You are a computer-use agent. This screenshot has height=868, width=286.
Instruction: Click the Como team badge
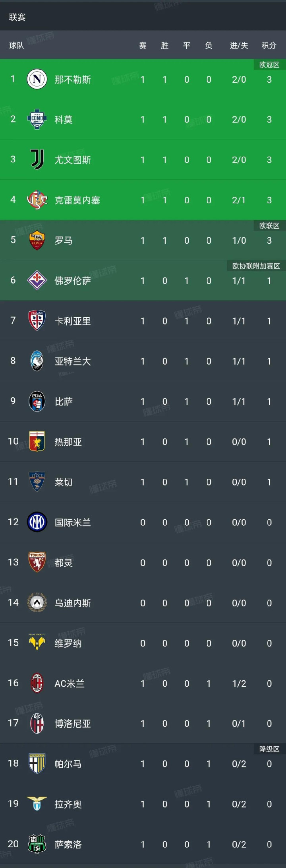coord(37,119)
